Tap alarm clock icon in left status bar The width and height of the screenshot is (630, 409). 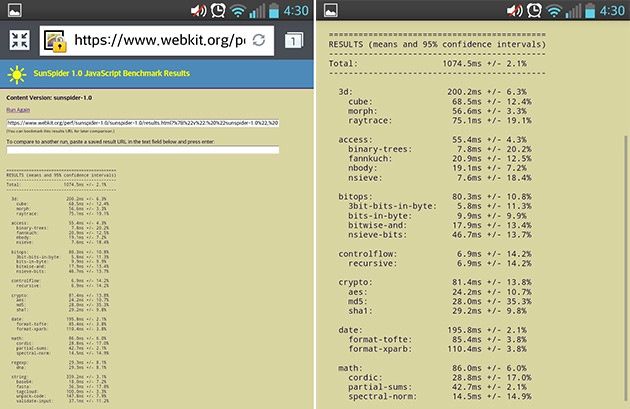pos(218,10)
